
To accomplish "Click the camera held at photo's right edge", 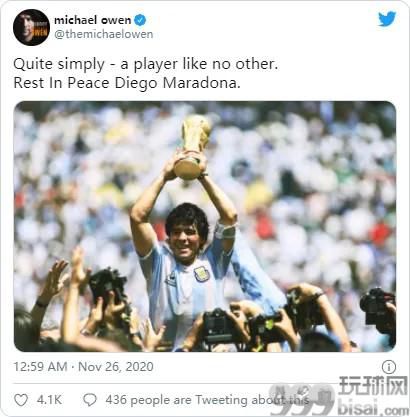I will 378,309.
